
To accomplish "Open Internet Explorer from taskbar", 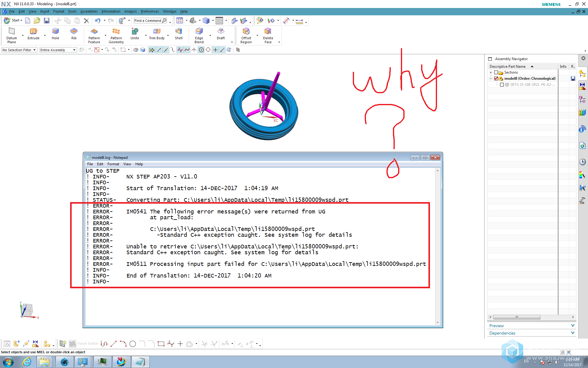I will (x=27, y=362).
